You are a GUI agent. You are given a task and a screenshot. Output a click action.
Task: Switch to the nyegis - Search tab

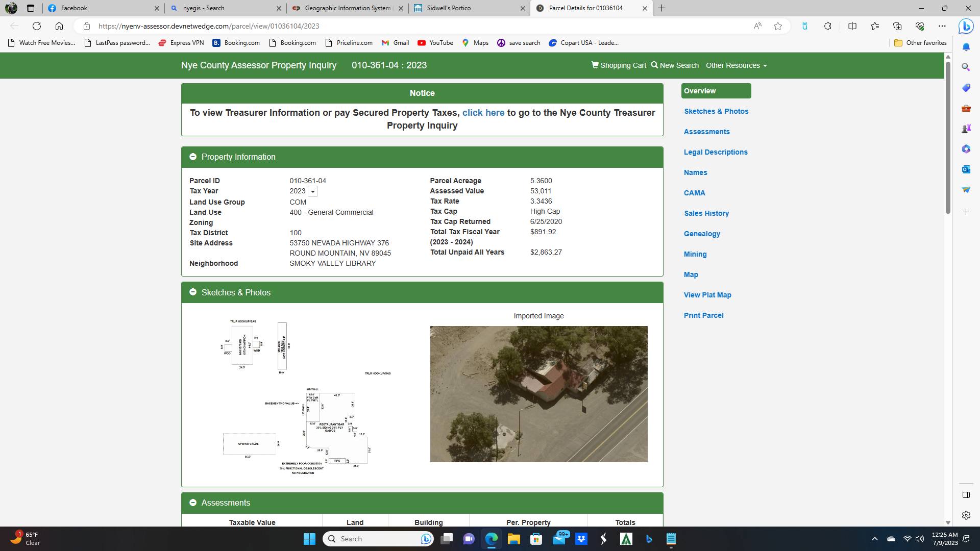(x=225, y=8)
